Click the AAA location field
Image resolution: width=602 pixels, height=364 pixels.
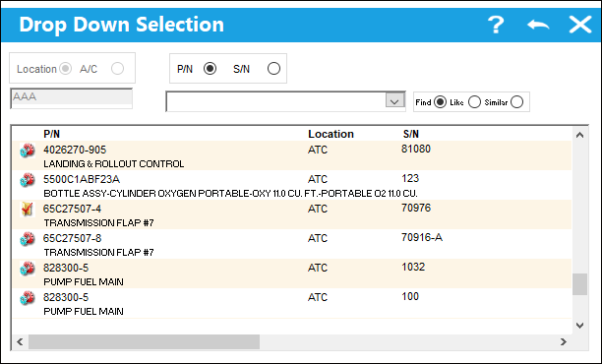[x=72, y=98]
